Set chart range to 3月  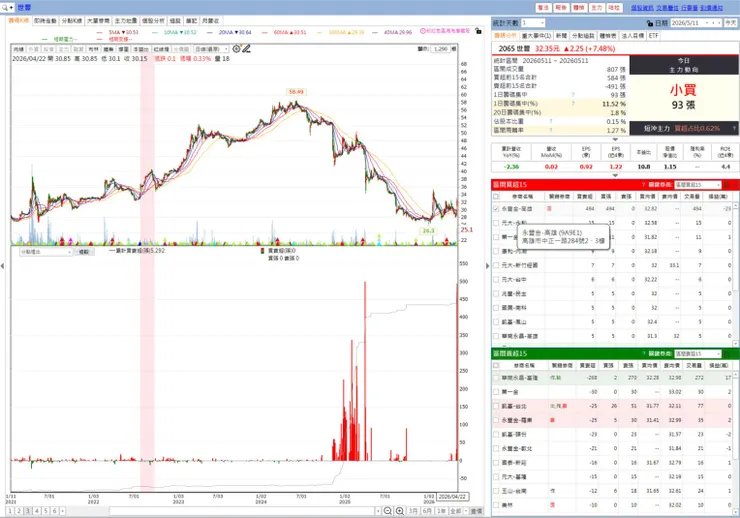[x=413, y=511]
